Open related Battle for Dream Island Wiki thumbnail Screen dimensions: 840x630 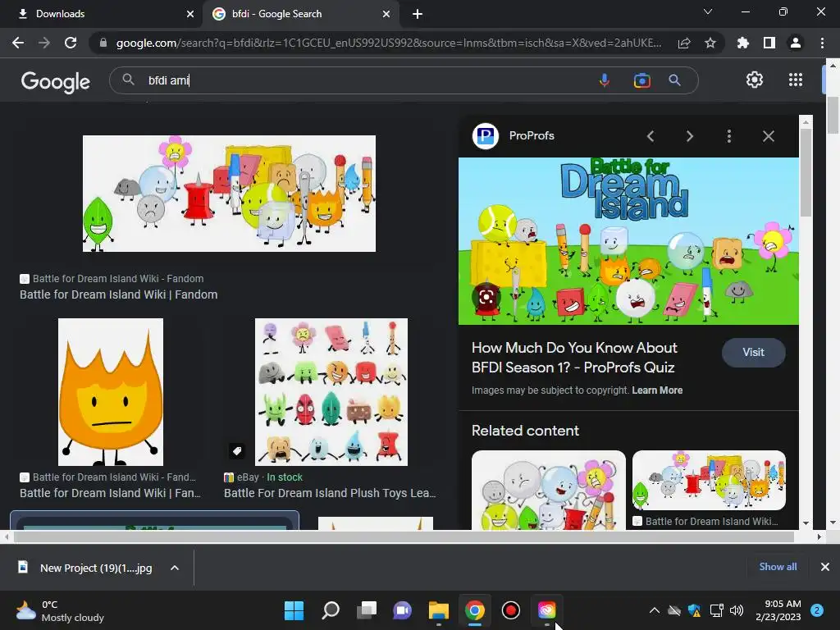click(709, 480)
